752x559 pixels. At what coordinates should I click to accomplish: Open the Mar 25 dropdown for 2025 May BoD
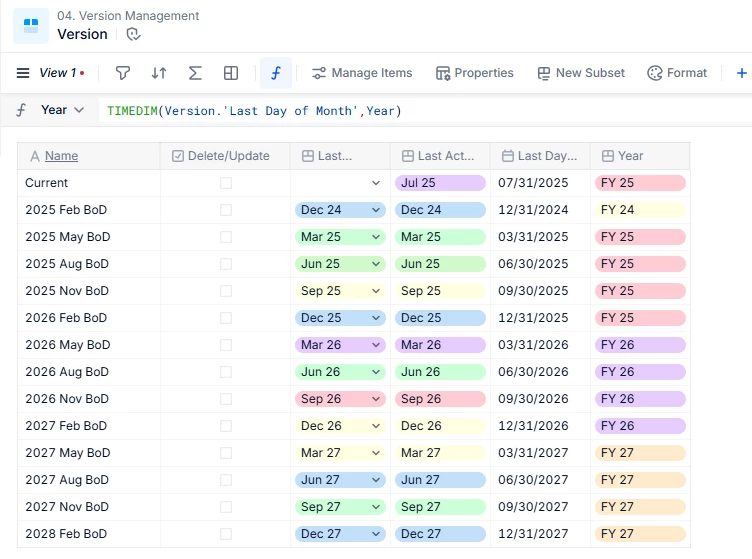340,237
